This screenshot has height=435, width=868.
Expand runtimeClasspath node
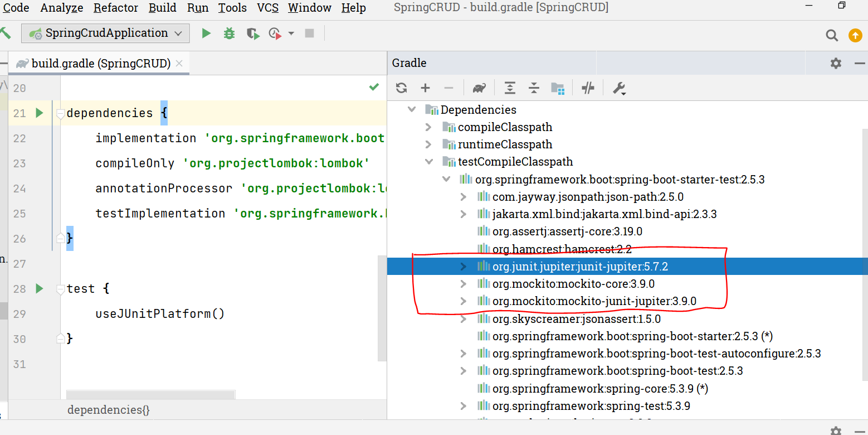[x=428, y=144]
